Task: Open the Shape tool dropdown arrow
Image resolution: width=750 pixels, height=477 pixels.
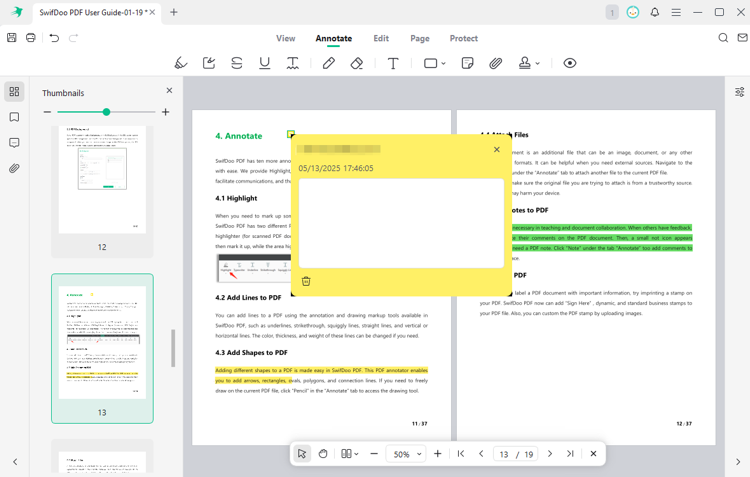Action: point(443,63)
